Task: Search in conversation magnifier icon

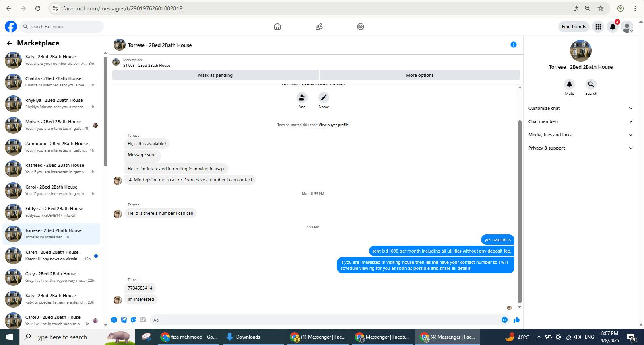Action: click(x=591, y=84)
